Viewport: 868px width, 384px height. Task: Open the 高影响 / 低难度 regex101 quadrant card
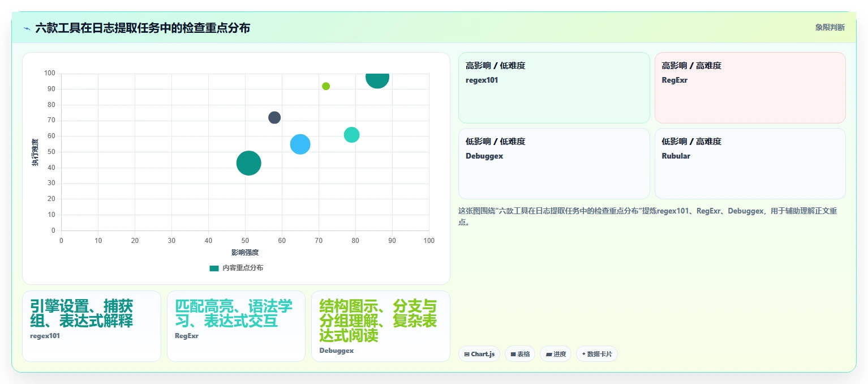pos(554,88)
